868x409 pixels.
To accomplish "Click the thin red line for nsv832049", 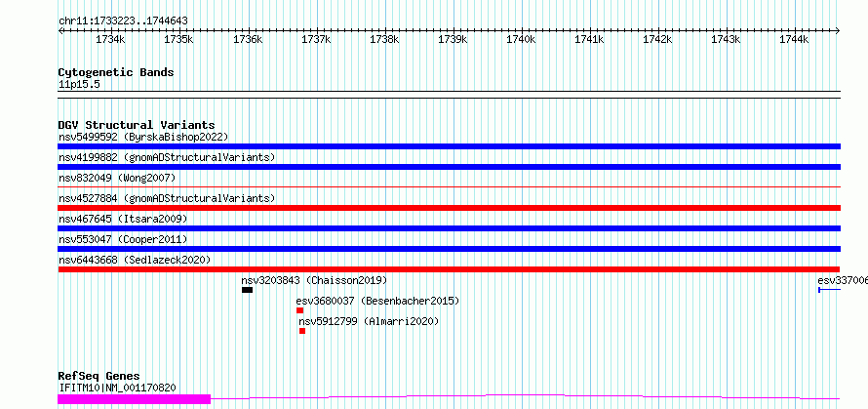I will click(x=449, y=187).
